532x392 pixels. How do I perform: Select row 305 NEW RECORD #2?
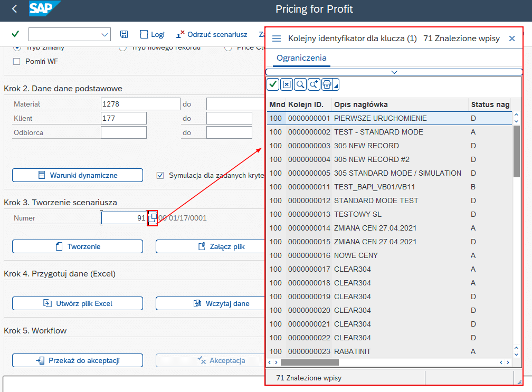coord(389,159)
